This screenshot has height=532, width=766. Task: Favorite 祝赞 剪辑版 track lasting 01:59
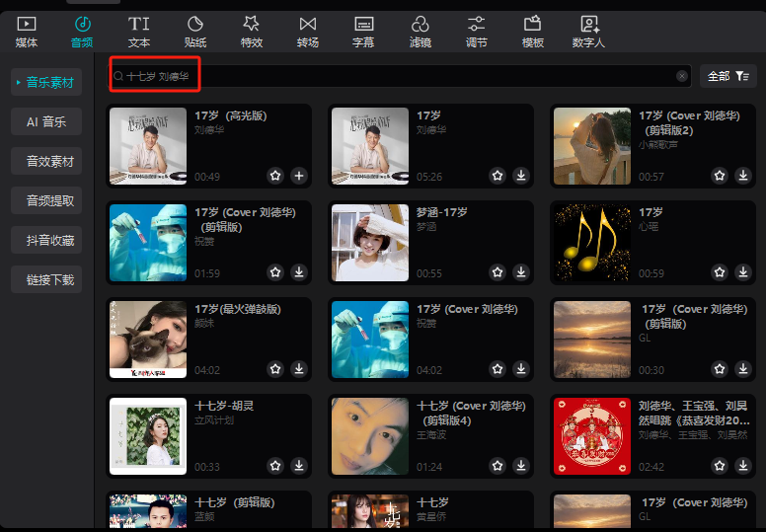pyautogui.click(x=275, y=272)
